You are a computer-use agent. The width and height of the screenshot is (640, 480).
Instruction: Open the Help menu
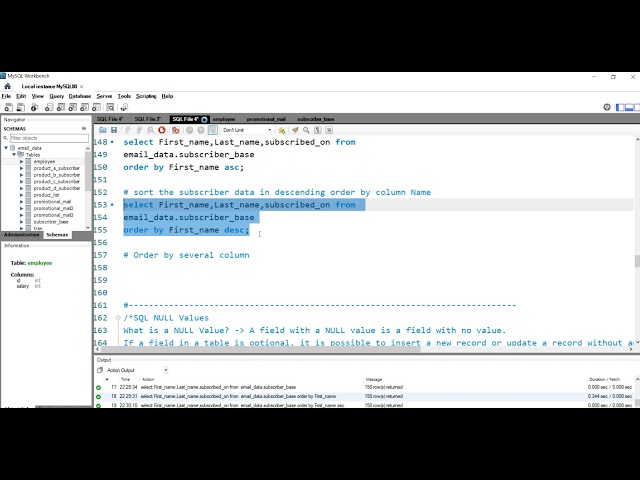click(x=167, y=96)
